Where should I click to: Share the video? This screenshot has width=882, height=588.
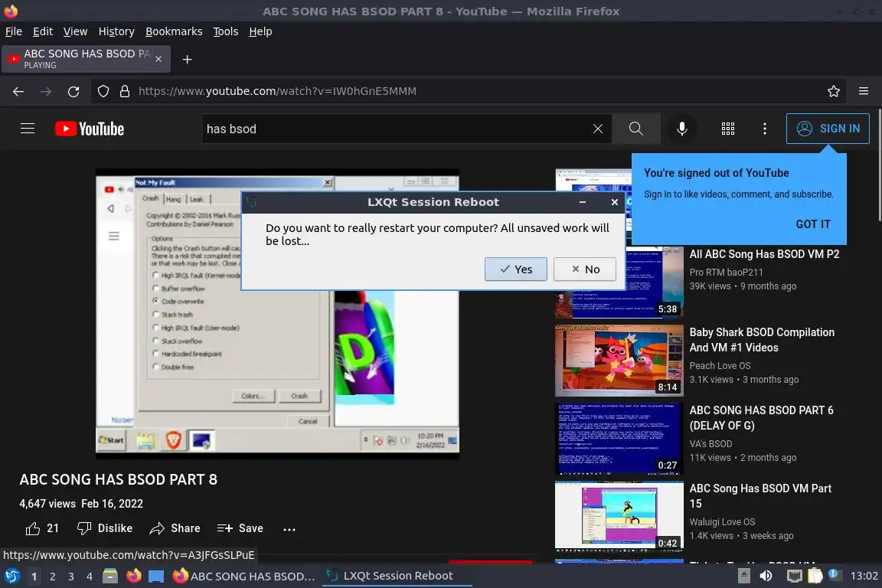[175, 528]
